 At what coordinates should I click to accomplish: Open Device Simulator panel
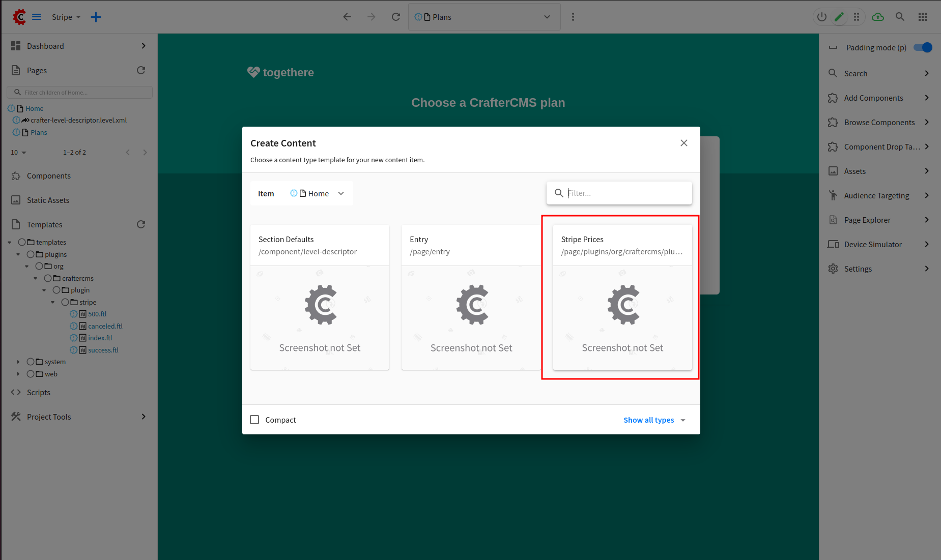[879, 244]
